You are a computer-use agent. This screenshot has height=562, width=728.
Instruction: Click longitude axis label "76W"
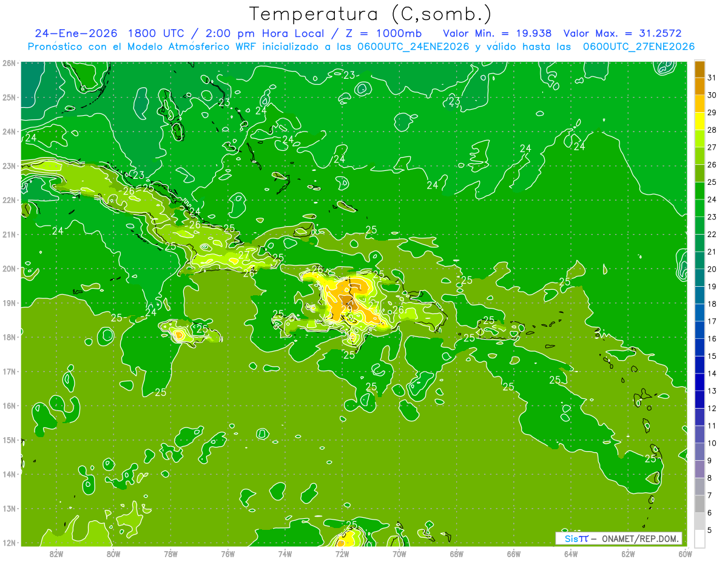[227, 554]
